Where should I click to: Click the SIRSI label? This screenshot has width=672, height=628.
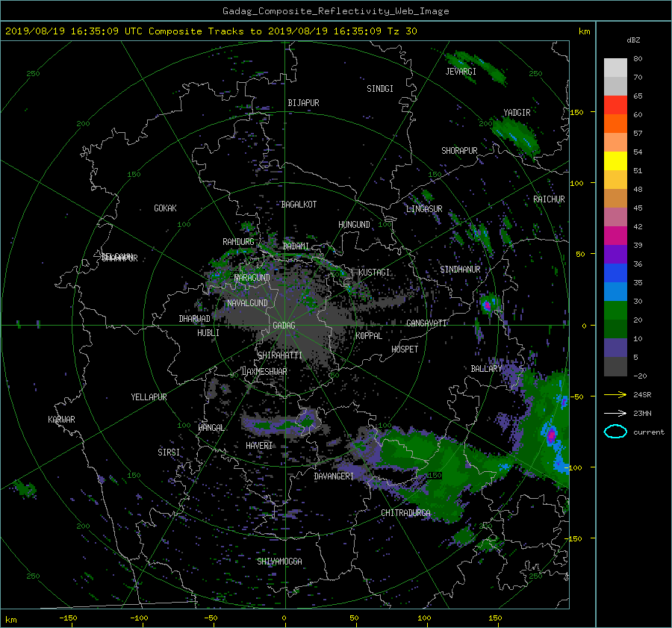[169, 453]
